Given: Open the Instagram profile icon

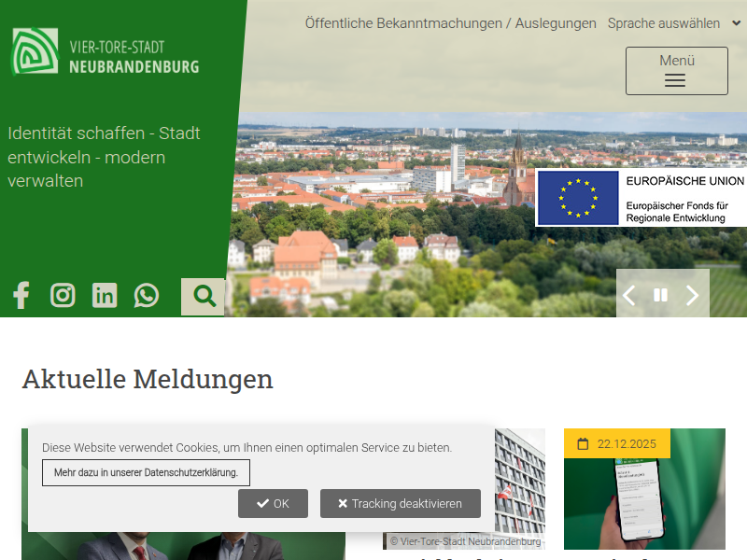Looking at the screenshot, I should [63, 296].
